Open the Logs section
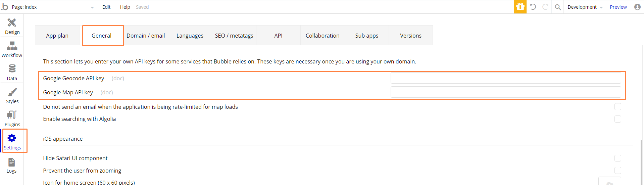 pyautogui.click(x=12, y=165)
